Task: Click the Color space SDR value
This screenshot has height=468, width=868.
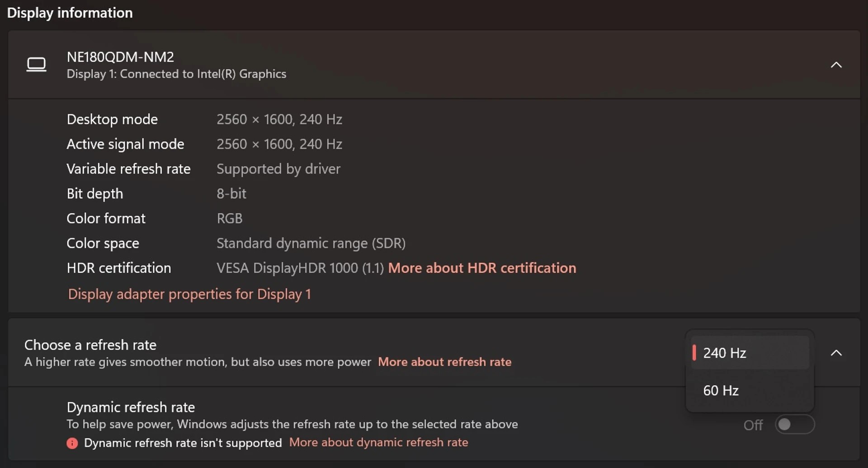Action: pyautogui.click(x=311, y=243)
